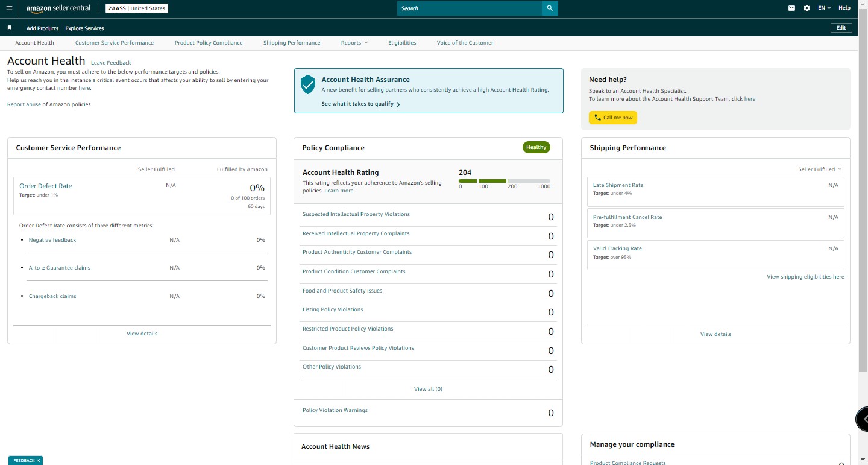Open Food and Product Safety Issues
This screenshot has width=868, height=465.
click(x=342, y=291)
